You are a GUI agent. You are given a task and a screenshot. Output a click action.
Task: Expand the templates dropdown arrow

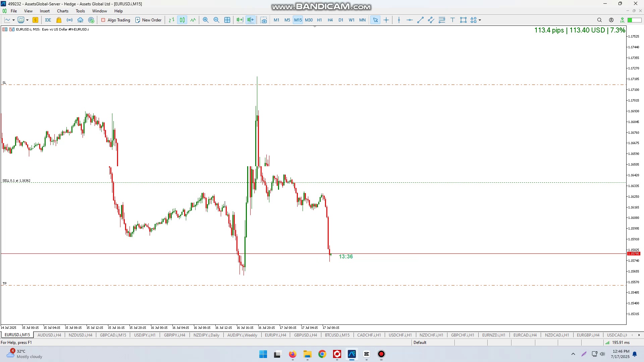tap(27, 20)
